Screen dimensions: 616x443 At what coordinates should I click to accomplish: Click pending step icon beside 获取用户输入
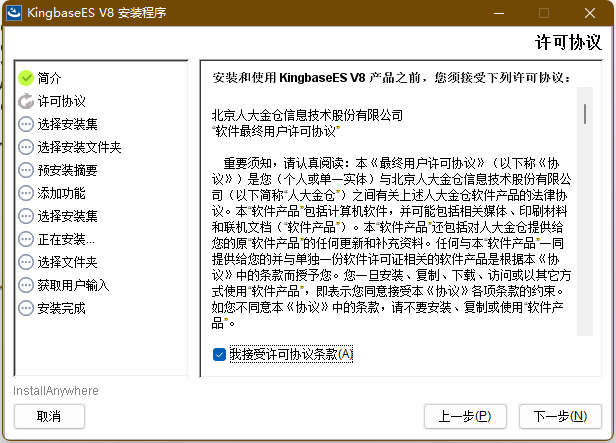coord(26,285)
